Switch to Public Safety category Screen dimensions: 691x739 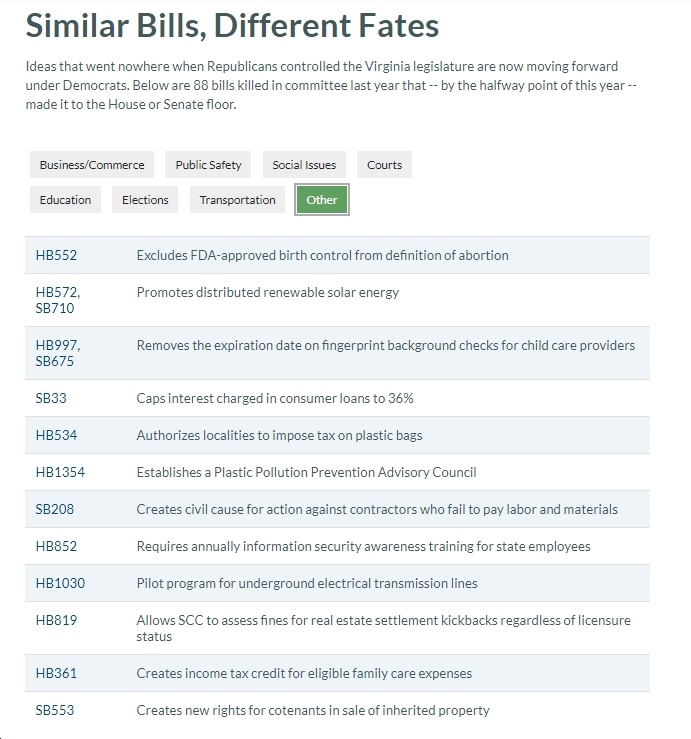[208, 164]
